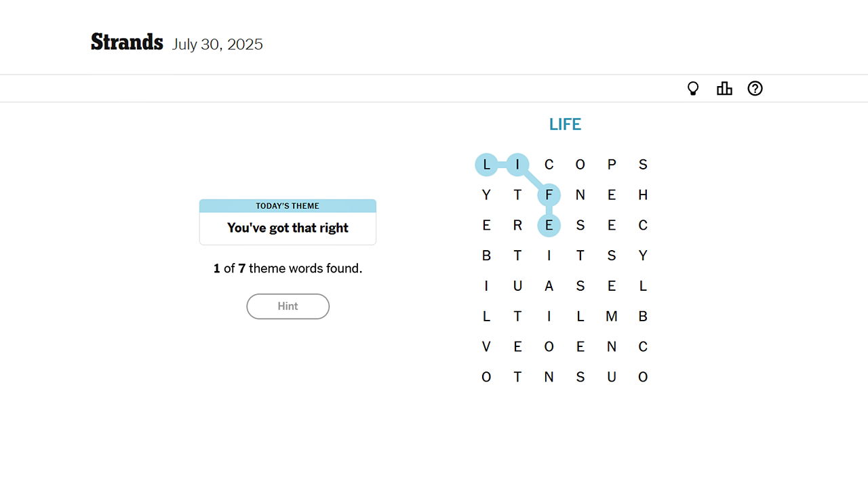The width and height of the screenshot is (868, 488).
Task: Click the July 30, 2025 date
Action: [217, 45]
